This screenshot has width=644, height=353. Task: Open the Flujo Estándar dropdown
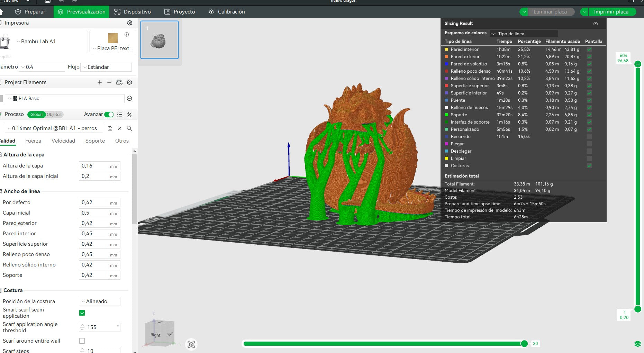coord(106,67)
